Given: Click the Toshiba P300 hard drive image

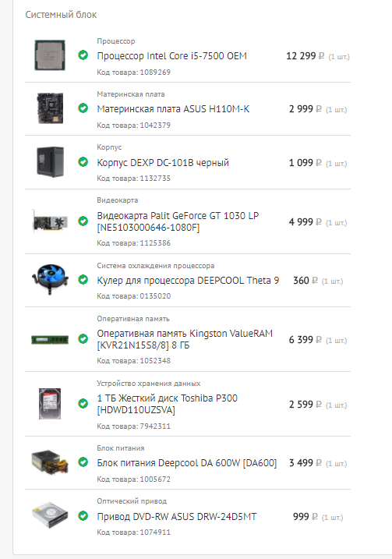Looking at the screenshot, I should [50, 404].
